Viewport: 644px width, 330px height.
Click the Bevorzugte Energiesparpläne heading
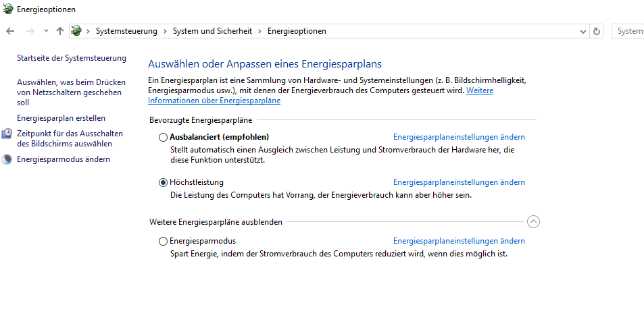coord(201,120)
